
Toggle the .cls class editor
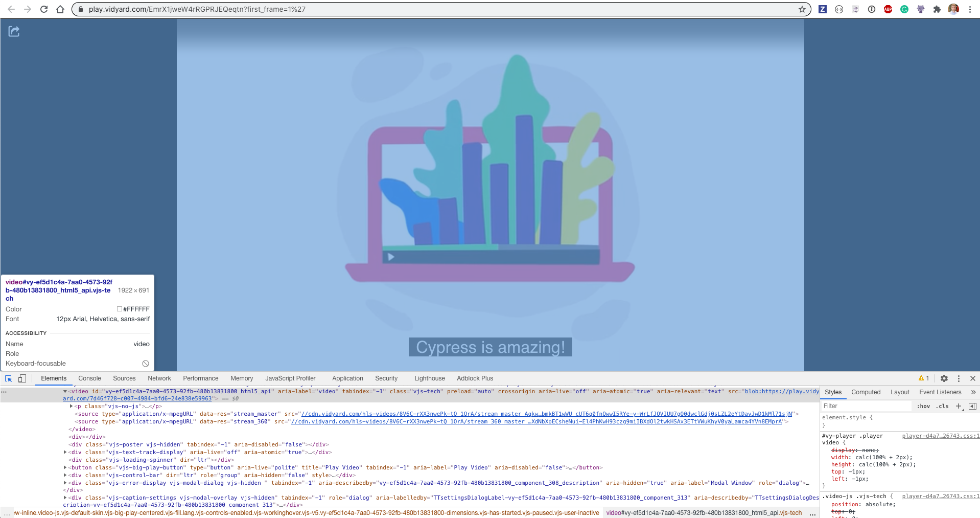tap(942, 406)
